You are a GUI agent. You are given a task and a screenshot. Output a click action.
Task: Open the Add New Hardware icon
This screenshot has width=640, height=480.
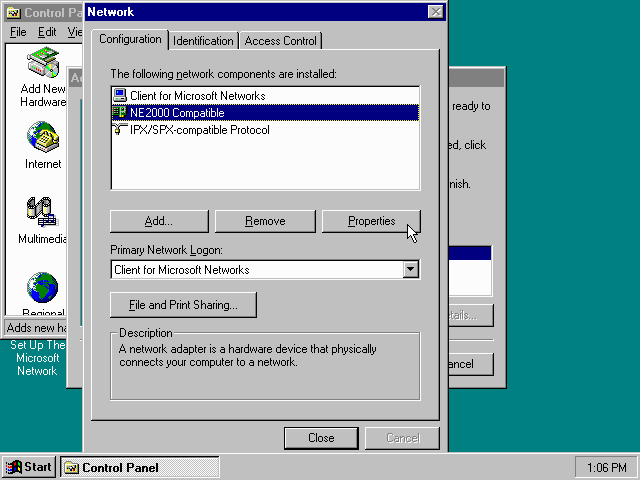pos(43,62)
